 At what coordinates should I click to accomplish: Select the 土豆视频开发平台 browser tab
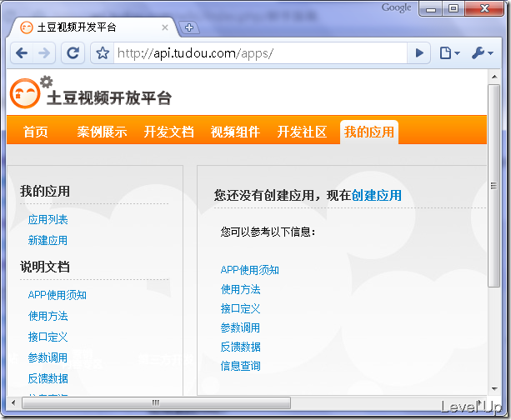click(94, 27)
